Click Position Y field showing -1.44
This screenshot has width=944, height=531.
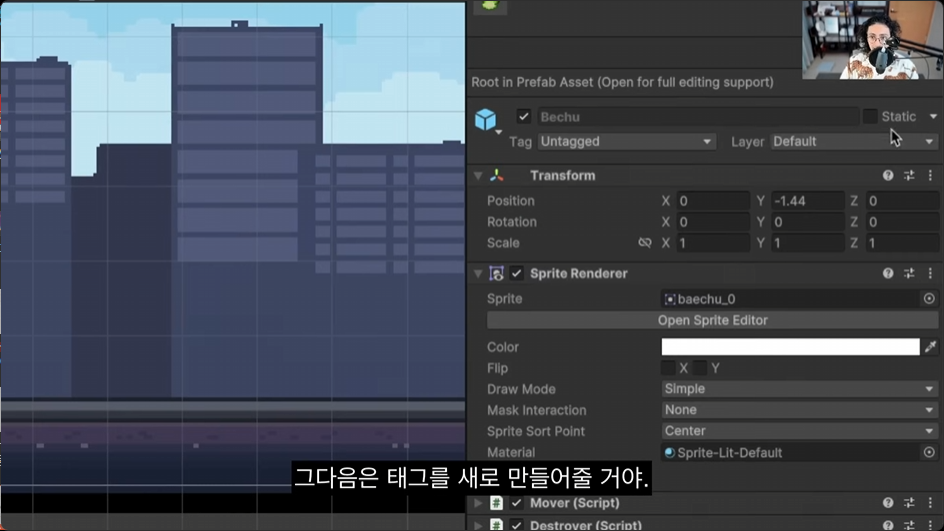[x=807, y=200]
